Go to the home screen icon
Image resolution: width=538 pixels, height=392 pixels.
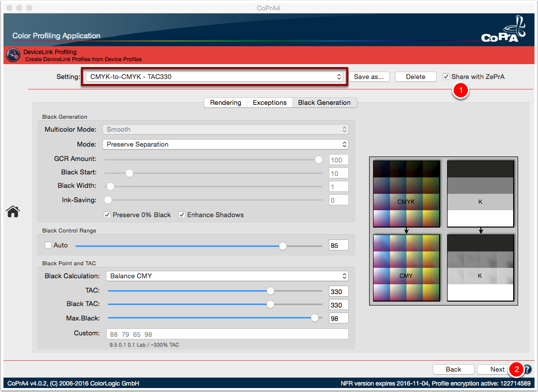click(13, 212)
